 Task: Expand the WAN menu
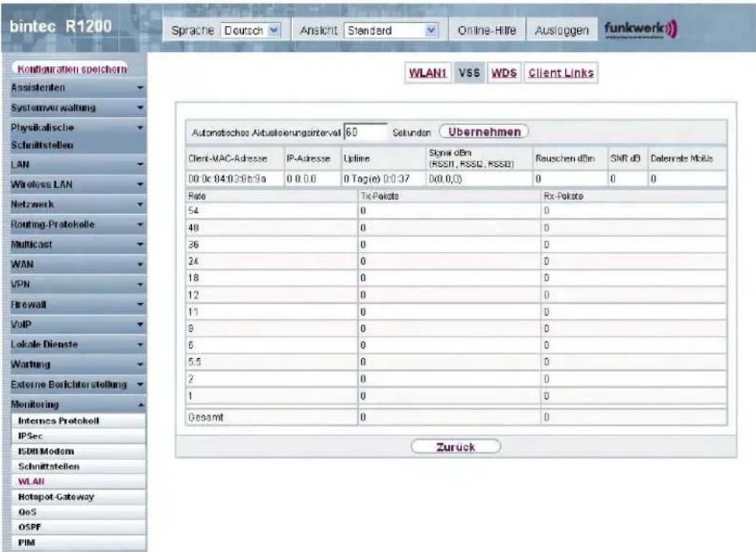coord(78,264)
